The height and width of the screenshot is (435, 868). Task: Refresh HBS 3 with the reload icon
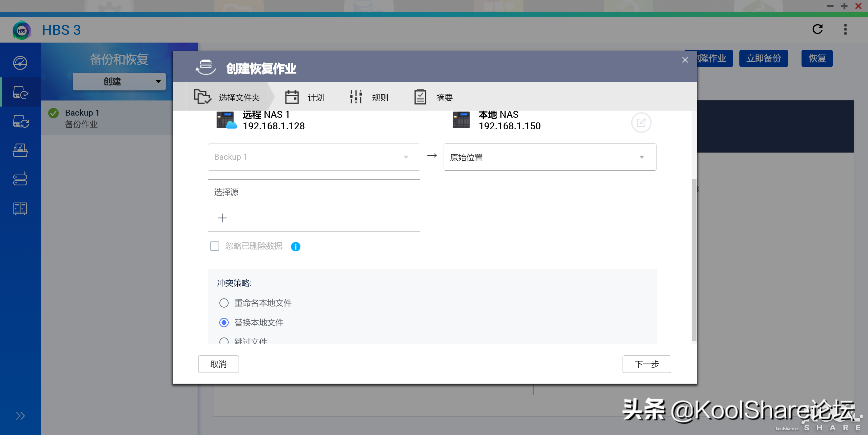(x=817, y=29)
